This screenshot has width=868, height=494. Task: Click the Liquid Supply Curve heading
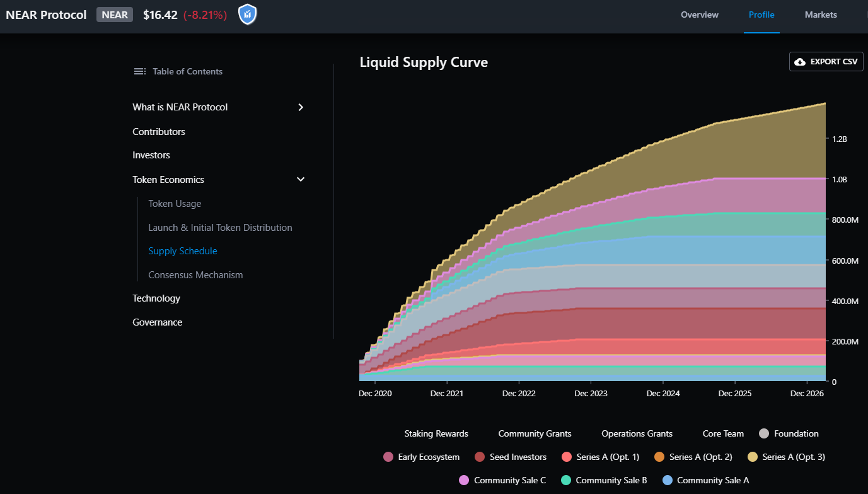coord(424,62)
